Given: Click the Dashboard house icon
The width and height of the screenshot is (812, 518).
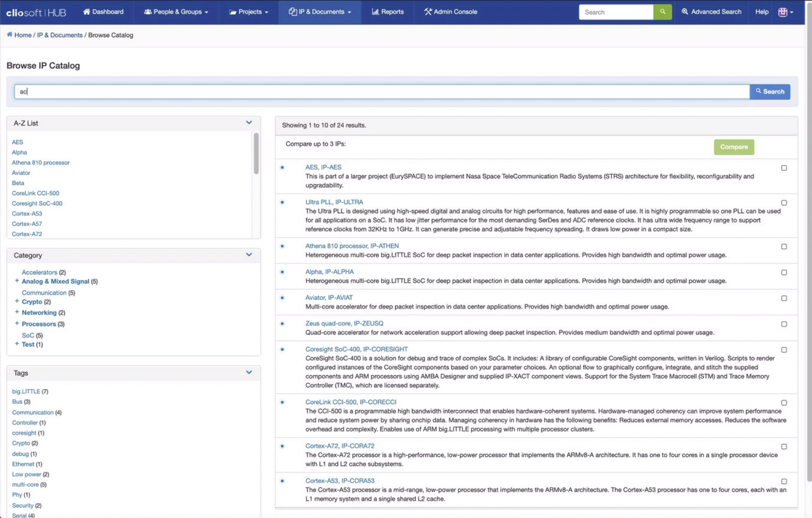Looking at the screenshot, I should coord(87,12).
